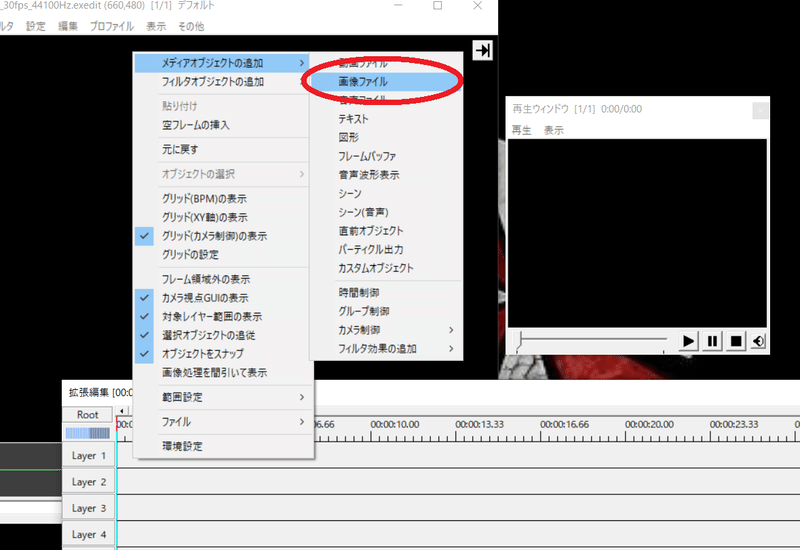Click the Root scene button

(87, 415)
